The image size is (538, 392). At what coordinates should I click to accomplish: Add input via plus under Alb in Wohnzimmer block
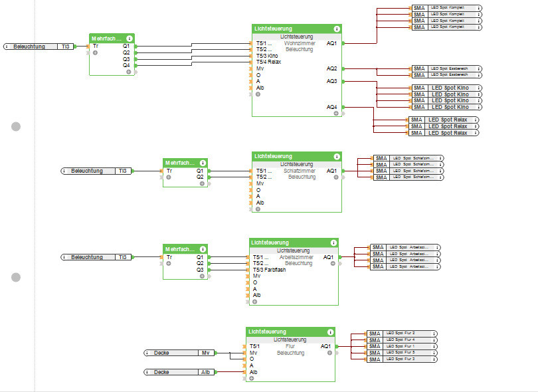click(258, 94)
